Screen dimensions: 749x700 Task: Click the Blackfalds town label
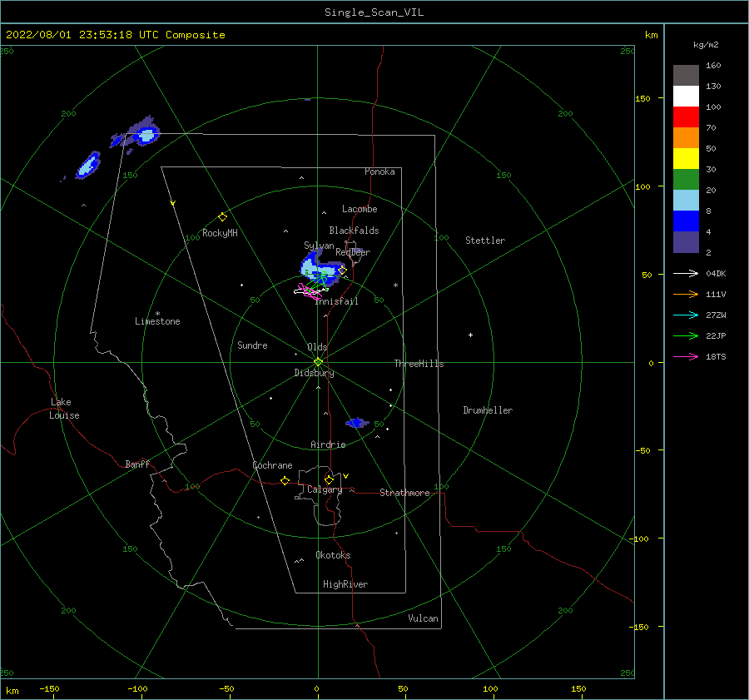click(354, 231)
